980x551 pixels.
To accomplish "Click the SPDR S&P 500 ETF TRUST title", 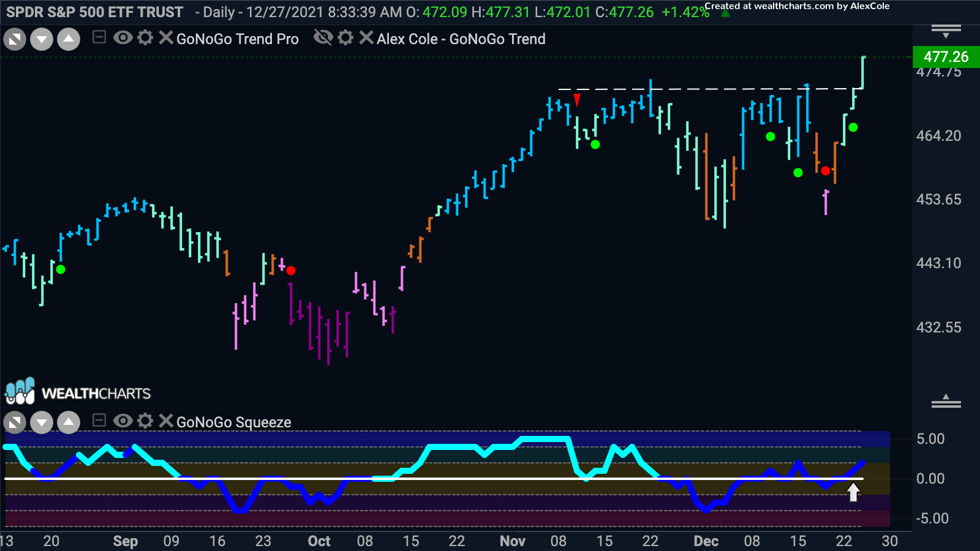I will pos(94,12).
